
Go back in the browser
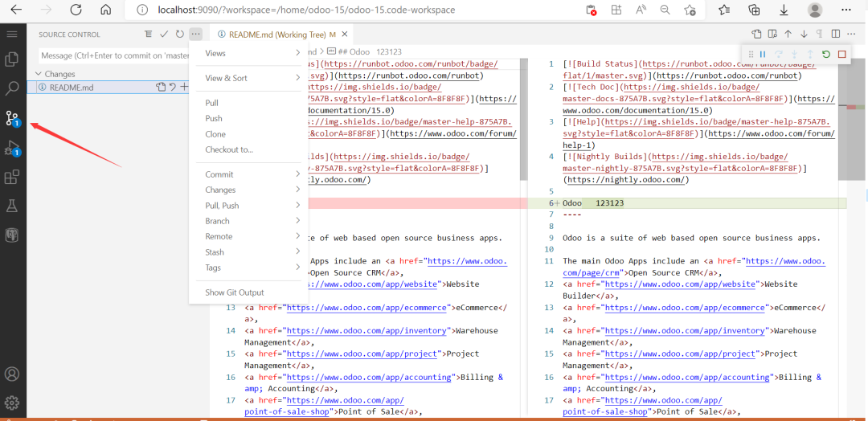(x=16, y=10)
